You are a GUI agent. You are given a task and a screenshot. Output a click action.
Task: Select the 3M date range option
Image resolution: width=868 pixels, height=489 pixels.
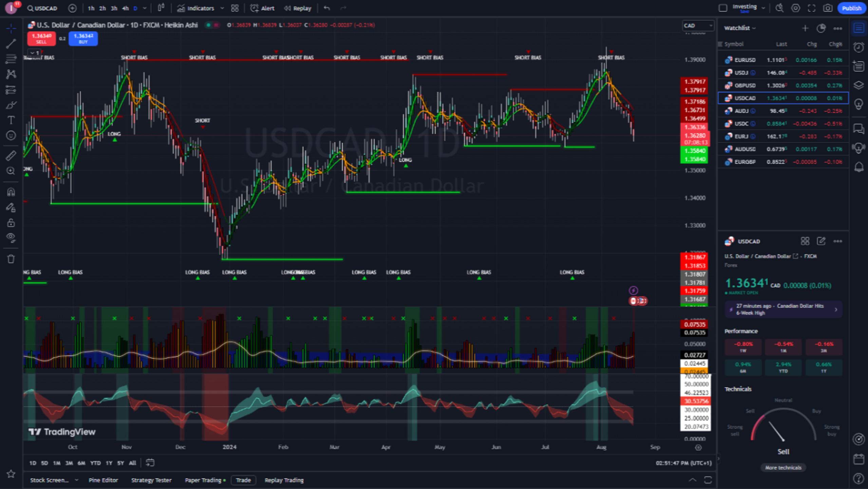[x=69, y=463]
